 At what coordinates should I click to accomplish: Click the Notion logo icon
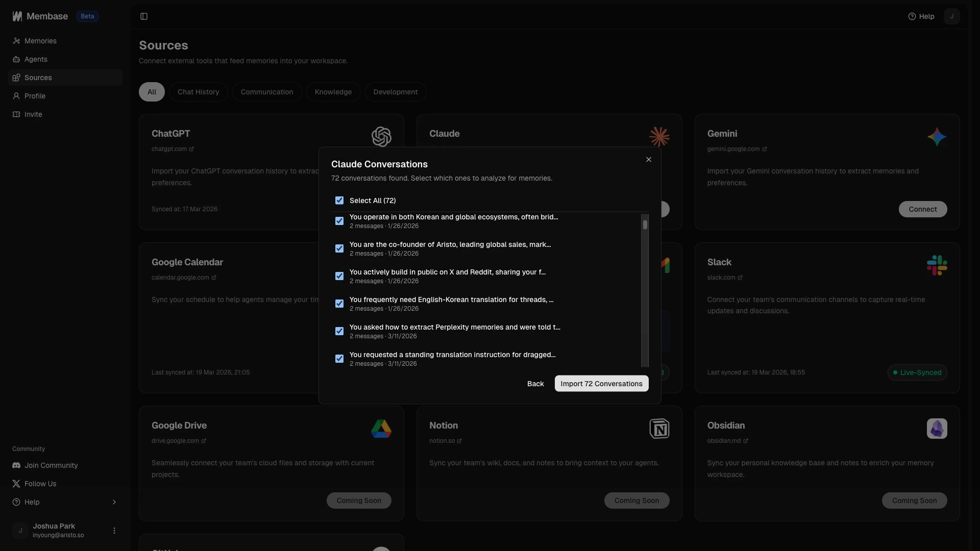(x=659, y=429)
